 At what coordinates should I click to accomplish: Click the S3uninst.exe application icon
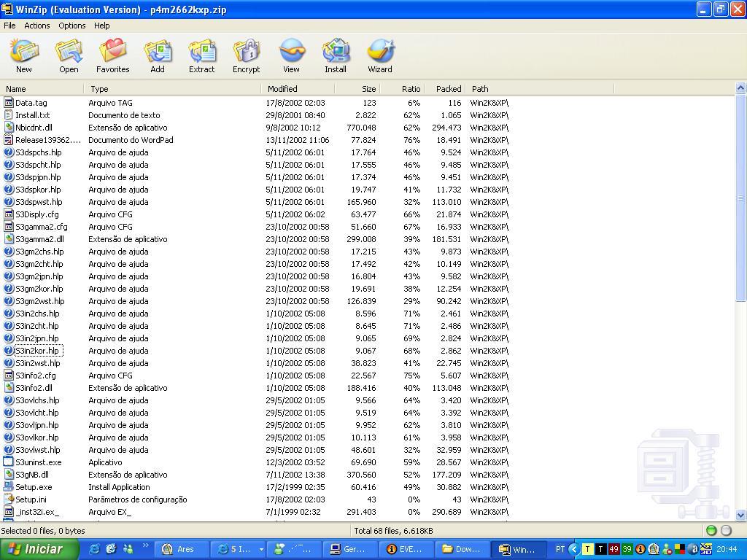click(x=9, y=462)
